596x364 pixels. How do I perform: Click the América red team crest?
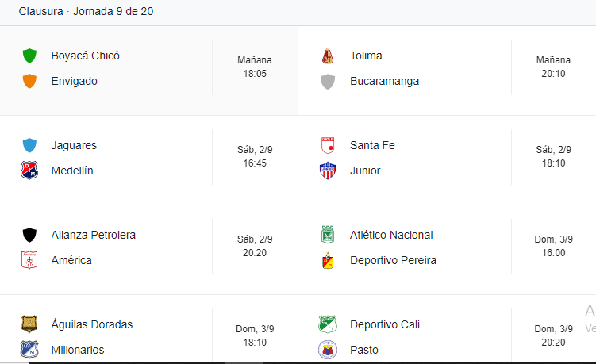click(x=29, y=260)
